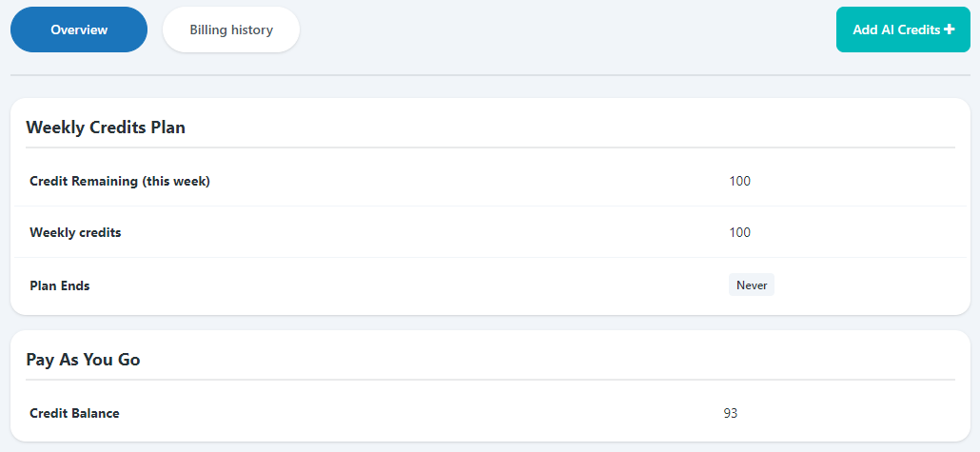Click the Credit Balance value of 93
Viewport: 980px width, 452px height.
731,413
